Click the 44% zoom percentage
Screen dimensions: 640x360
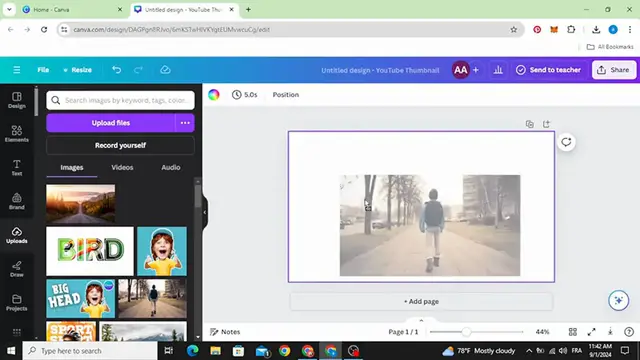[x=542, y=332]
